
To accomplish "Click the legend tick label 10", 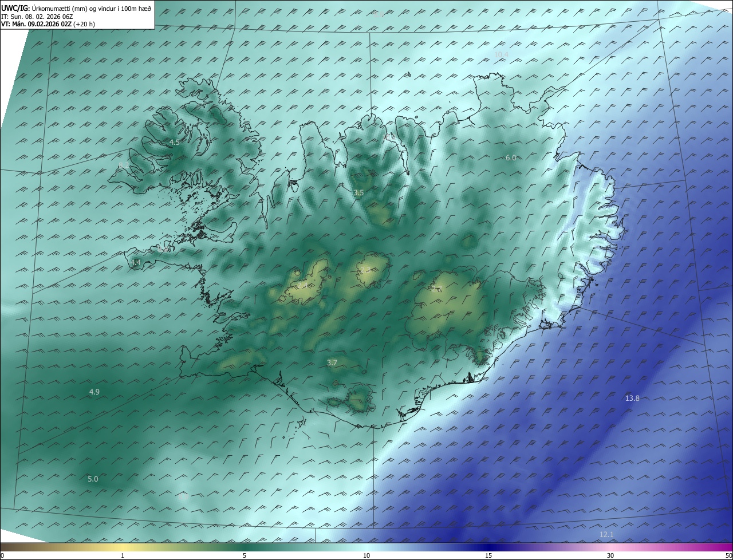I will 366,555.
